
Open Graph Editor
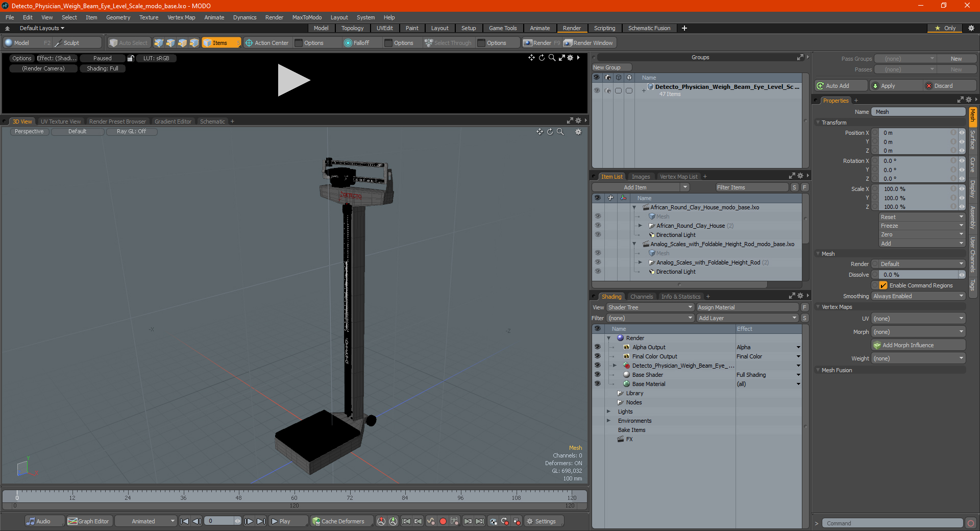coord(89,521)
